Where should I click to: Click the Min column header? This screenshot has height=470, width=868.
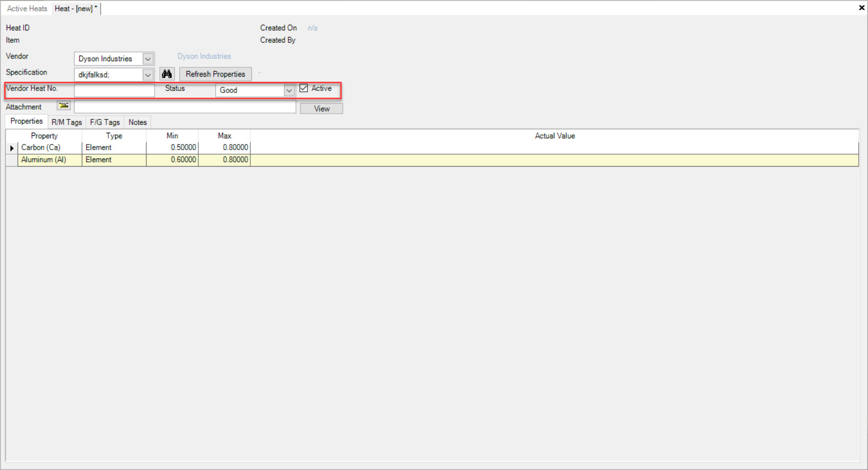[x=172, y=136]
